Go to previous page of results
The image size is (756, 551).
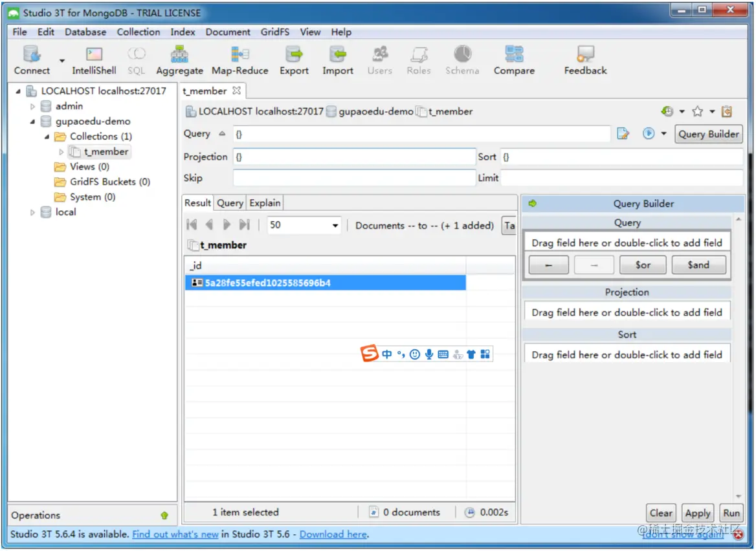pos(209,224)
